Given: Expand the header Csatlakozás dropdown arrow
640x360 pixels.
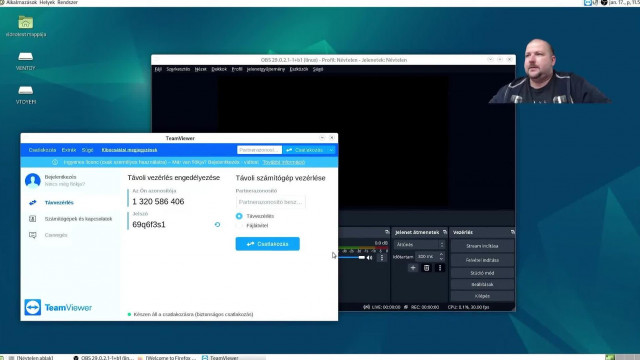Looking at the screenshot, I should (331, 150).
